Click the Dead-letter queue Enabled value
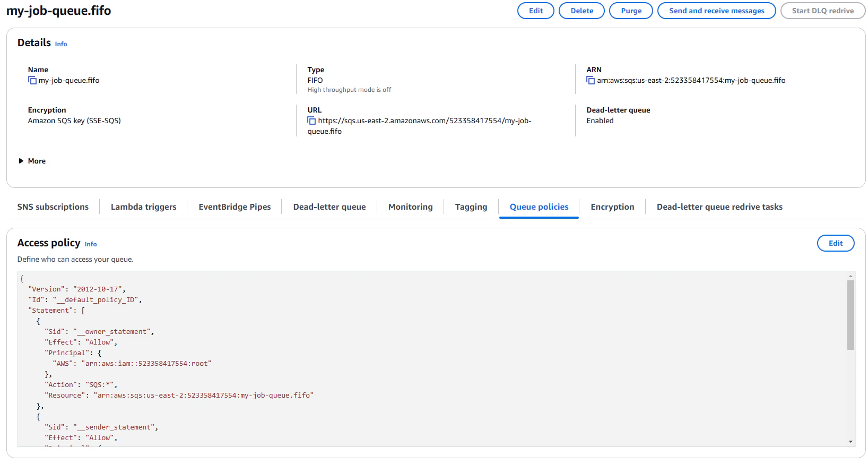The width and height of the screenshot is (868, 464). [600, 121]
